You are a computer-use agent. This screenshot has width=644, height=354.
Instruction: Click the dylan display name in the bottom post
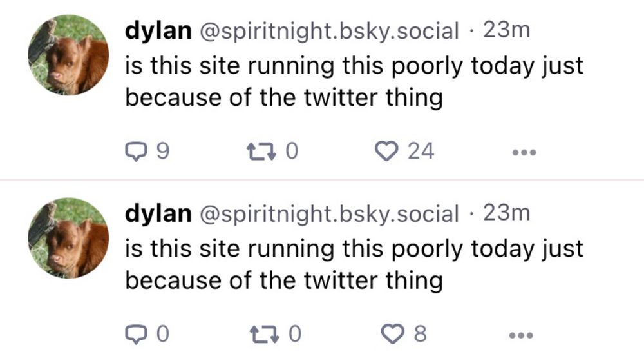tap(158, 213)
